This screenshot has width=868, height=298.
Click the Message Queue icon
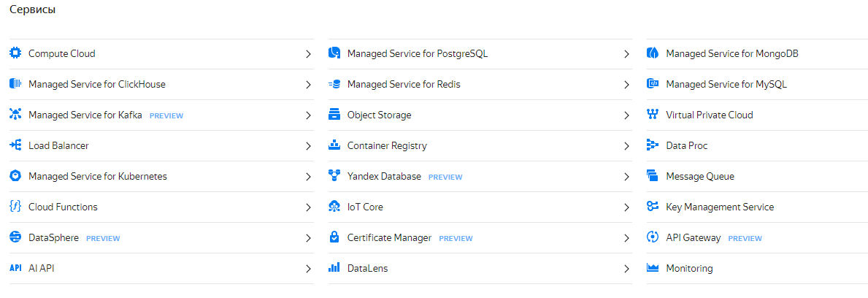[653, 176]
